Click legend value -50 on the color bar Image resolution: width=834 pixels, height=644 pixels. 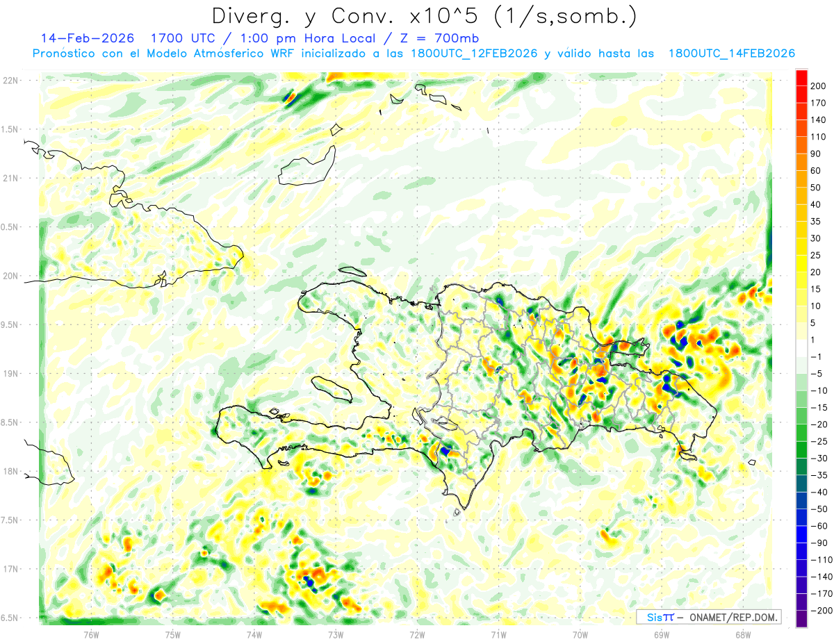pos(818,509)
